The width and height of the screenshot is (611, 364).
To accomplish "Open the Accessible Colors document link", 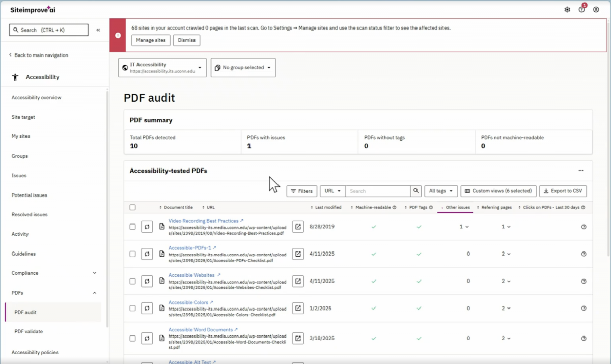I will 191,302.
